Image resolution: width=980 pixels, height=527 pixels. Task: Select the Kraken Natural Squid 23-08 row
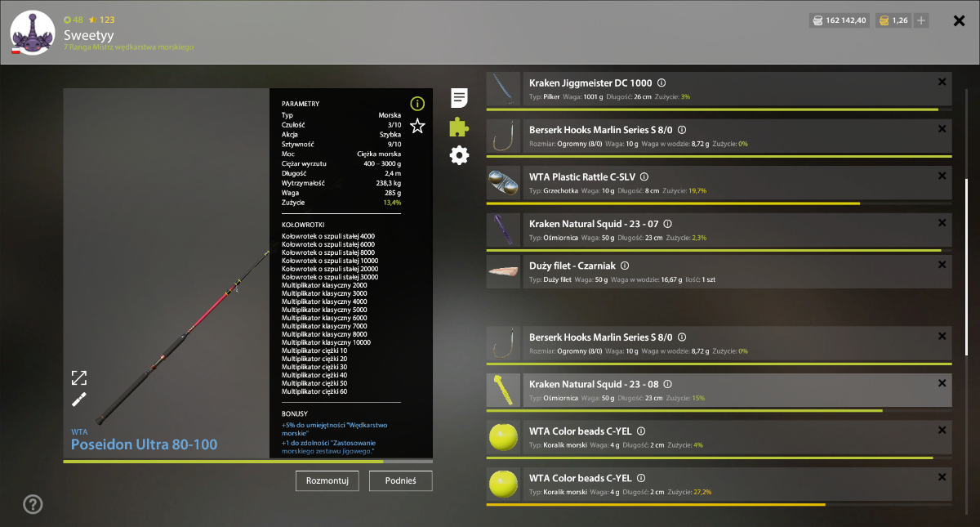pos(719,391)
